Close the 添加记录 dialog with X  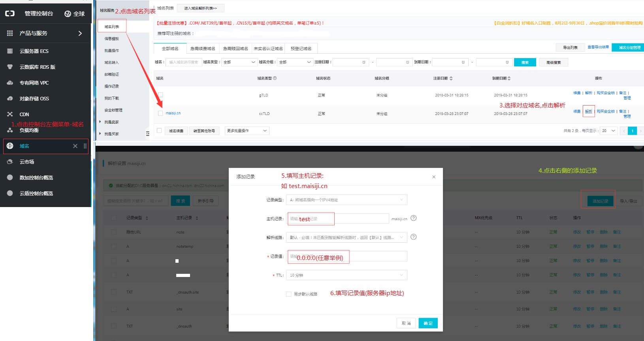[x=434, y=177]
